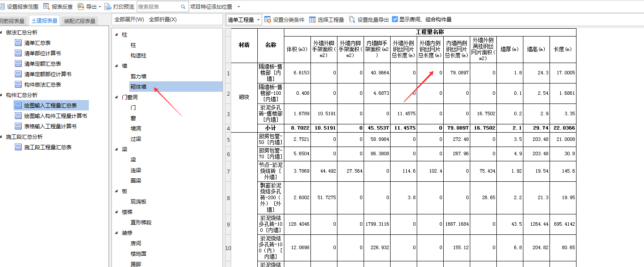This screenshot has width=644, height=267.
Task: Click cell 厨房包管-70 [内墙]
Action: coord(270,154)
